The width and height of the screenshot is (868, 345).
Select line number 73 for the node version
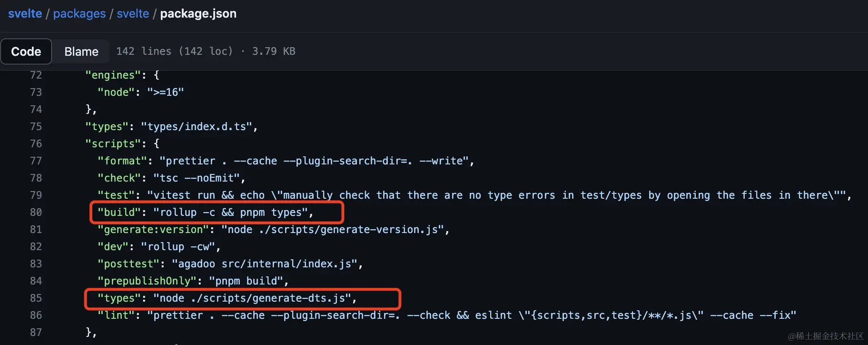coord(36,92)
